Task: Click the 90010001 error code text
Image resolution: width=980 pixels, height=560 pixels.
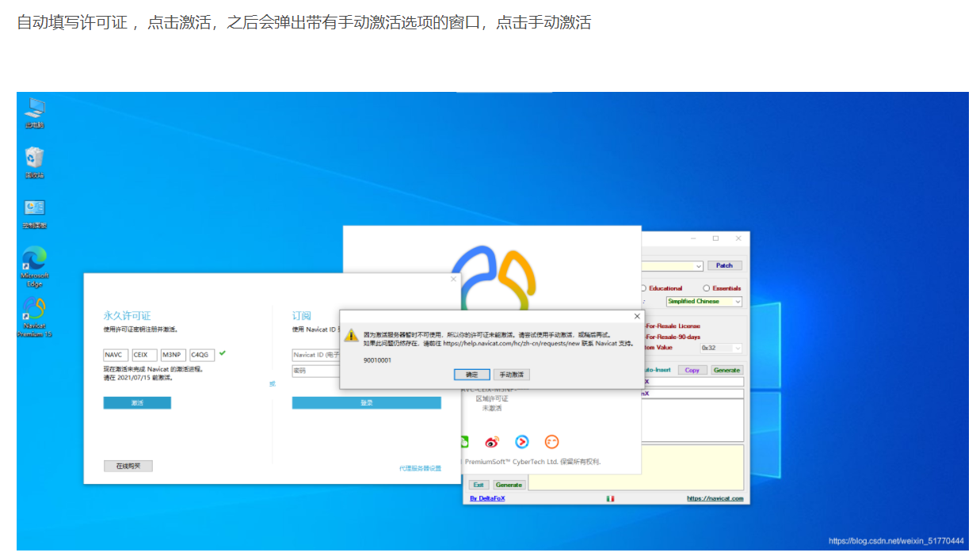Action: (378, 360)
